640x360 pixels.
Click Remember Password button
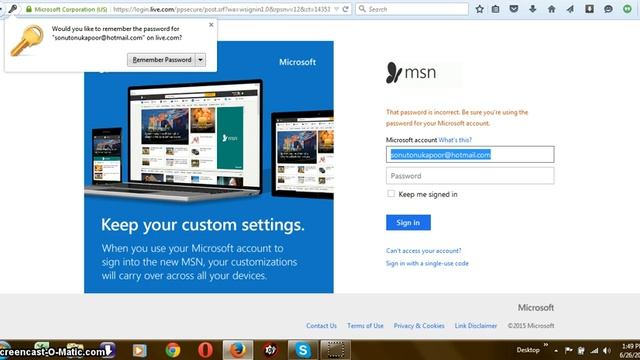(x=162, y=60)
